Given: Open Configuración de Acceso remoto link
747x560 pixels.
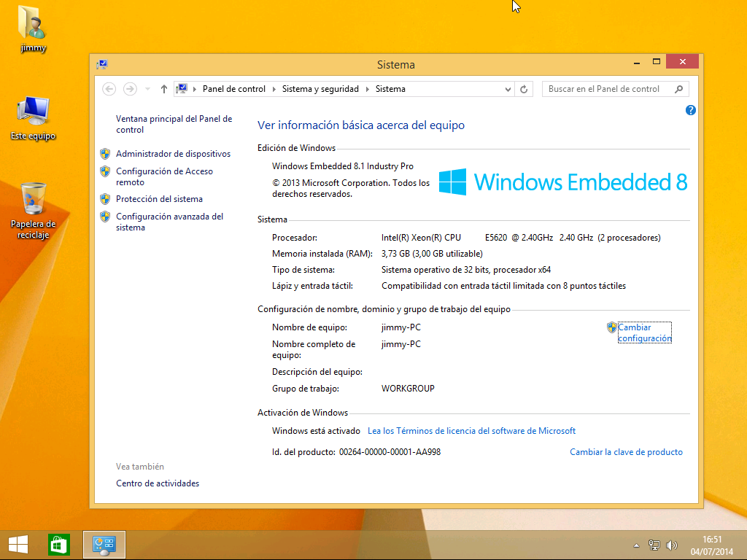Looking at the screenshot, I should [x=164, y=176].
